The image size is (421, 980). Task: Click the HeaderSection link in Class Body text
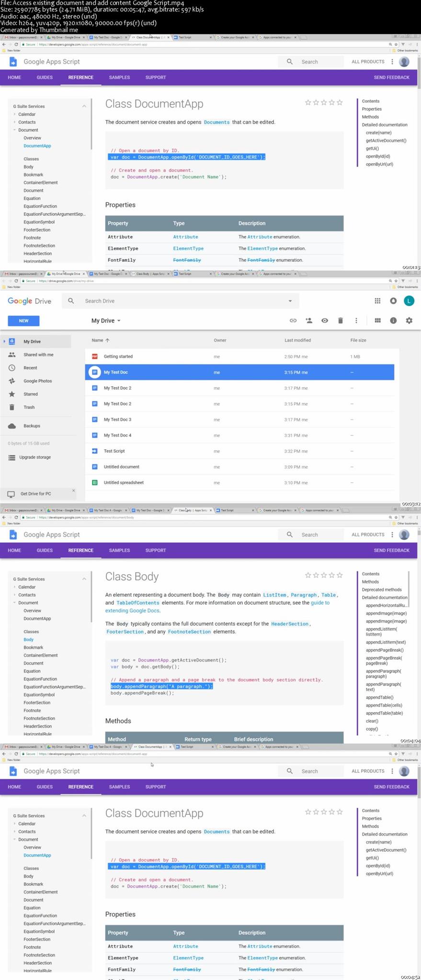(290, 624)
